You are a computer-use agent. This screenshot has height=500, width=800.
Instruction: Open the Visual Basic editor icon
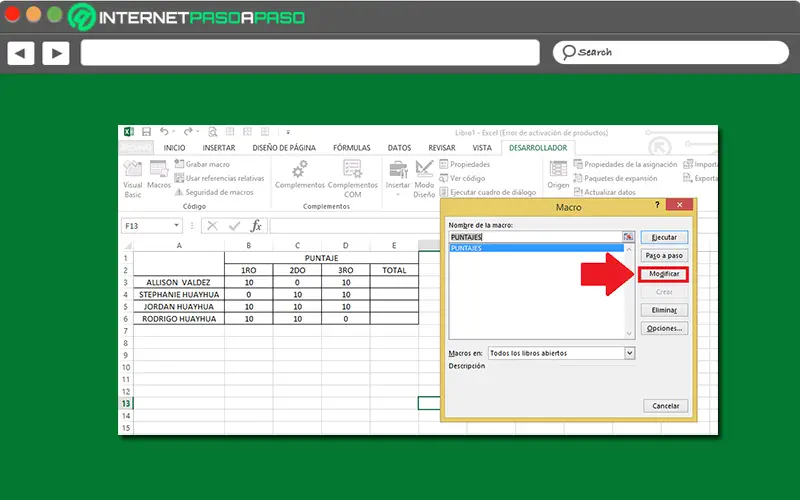coord(132,173)
